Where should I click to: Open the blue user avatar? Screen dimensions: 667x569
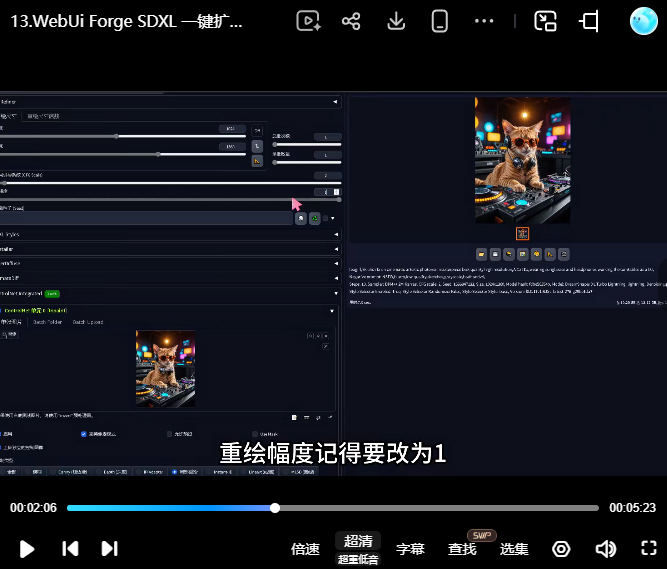pos(644,21)
